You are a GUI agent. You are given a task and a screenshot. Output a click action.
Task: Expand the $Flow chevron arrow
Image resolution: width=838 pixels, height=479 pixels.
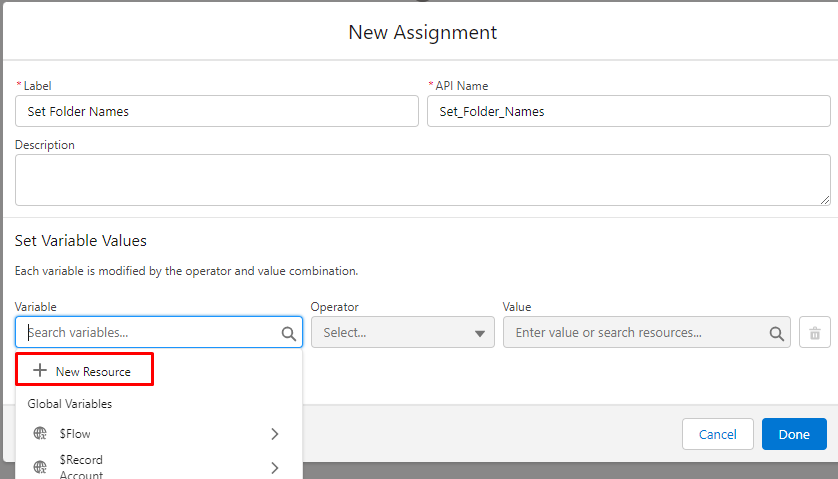(274, 434)
